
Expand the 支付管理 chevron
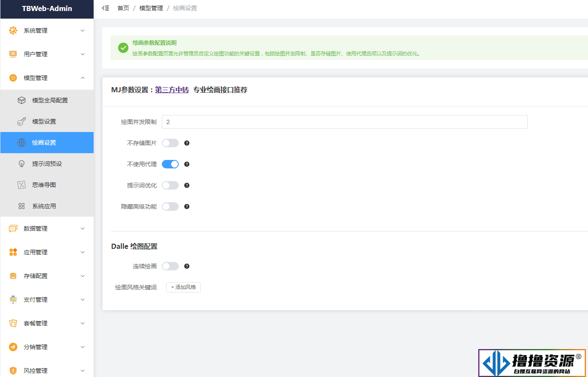(83, 300)
